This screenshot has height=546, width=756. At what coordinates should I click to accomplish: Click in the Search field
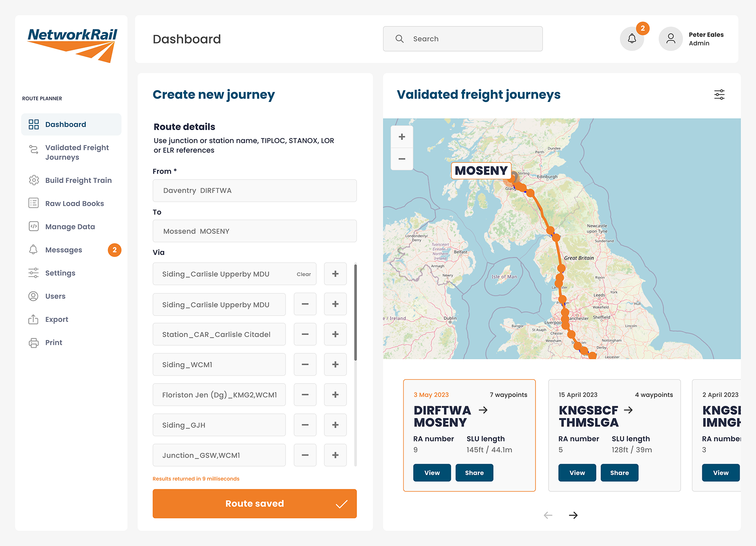(x=463, y=39)
